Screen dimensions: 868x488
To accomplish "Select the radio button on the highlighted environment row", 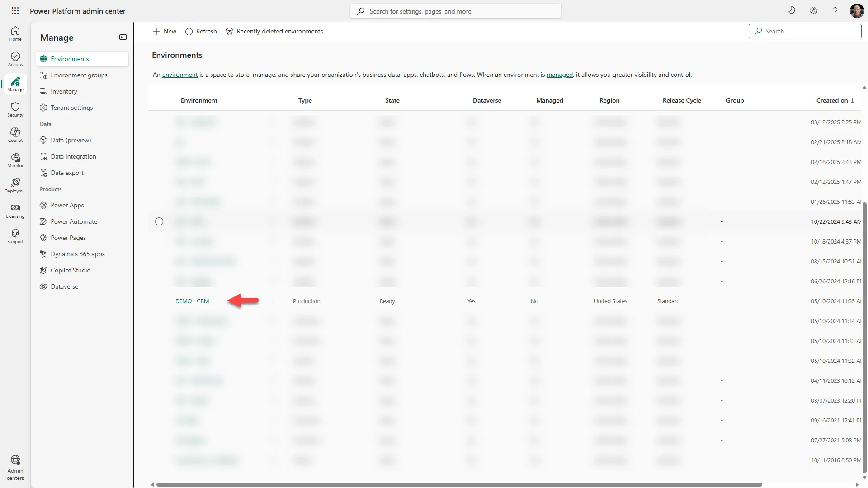I will tap(159, 221).
